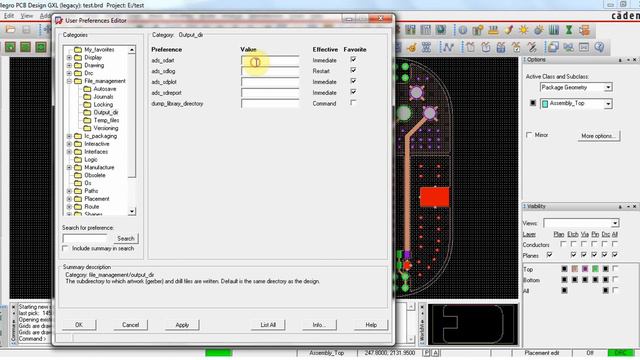Click the vertical color bars toolbar icon
This screenshot has width=640, height=360.
point(554,30)
